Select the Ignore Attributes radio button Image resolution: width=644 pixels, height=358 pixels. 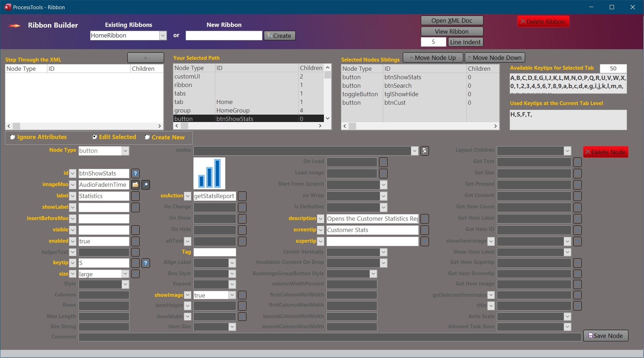tap(12, 137)
